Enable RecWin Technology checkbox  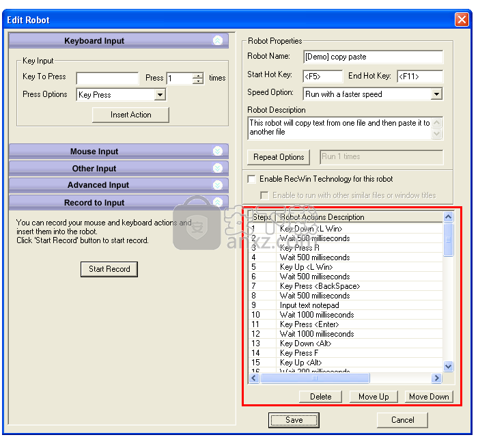point(251,179)
